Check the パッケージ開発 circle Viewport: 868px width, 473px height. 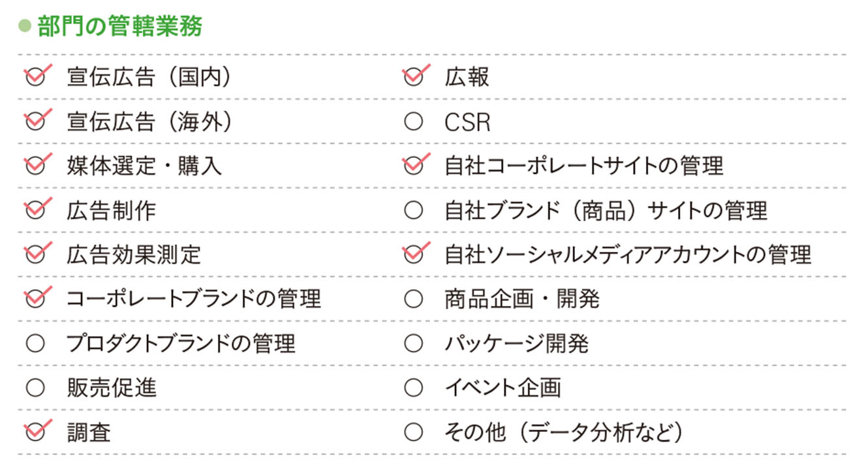point(414,343)
